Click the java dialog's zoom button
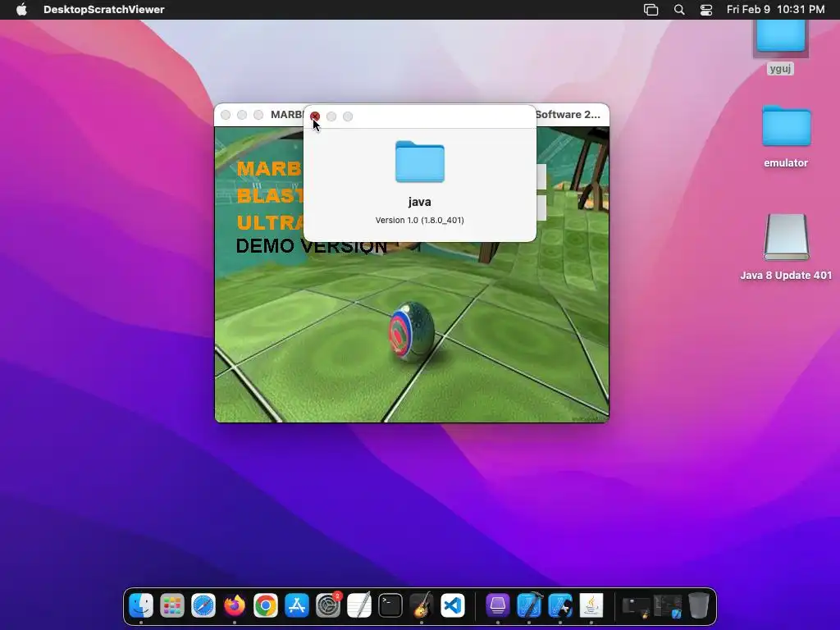Image resolution: width=840 pixels, height=630 pixels. pyautogui.click(x=348, y=116)
